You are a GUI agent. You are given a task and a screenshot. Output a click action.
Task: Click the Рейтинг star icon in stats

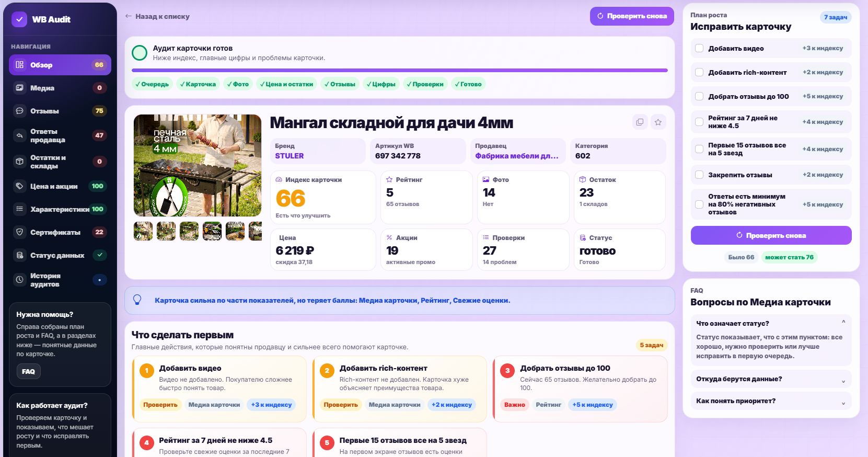[389, 179]
